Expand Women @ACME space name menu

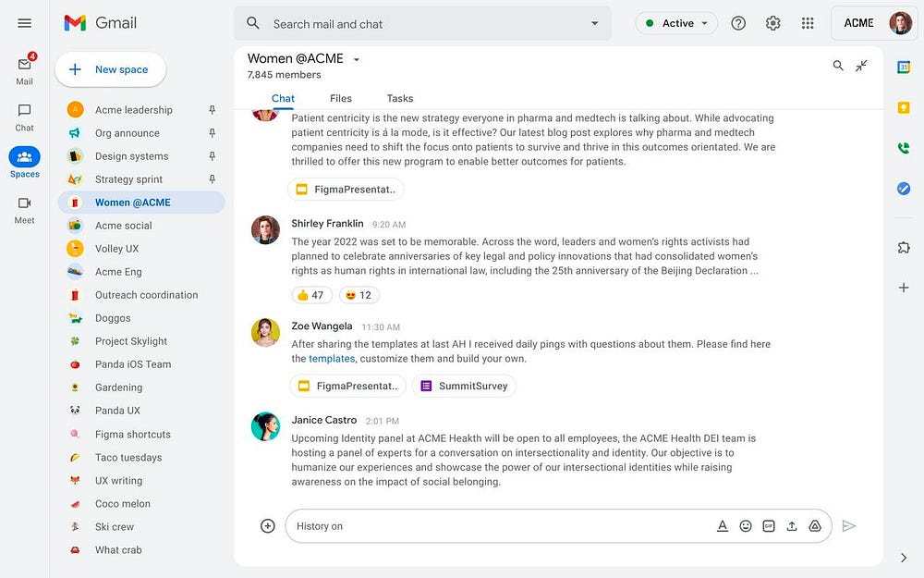click(357, 60)
